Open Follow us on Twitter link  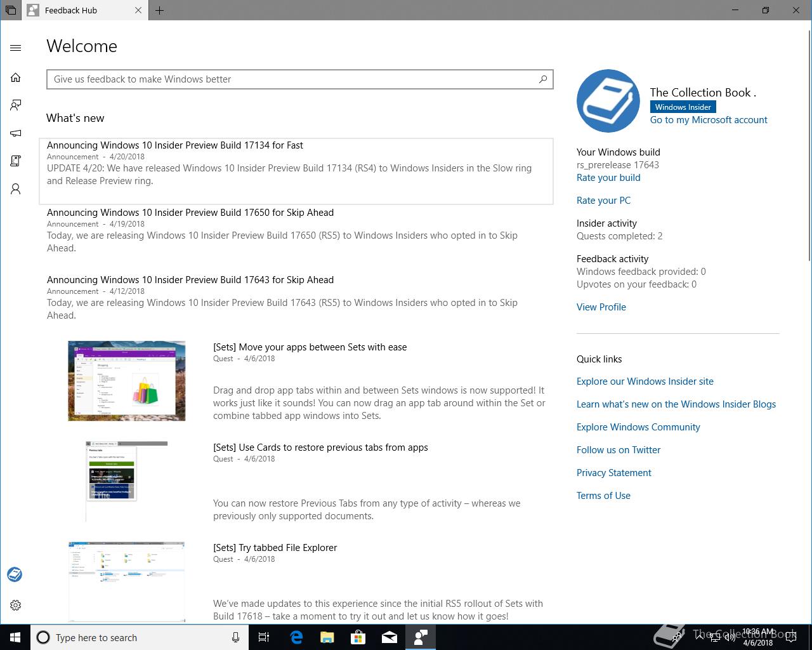tap(619, 450)
